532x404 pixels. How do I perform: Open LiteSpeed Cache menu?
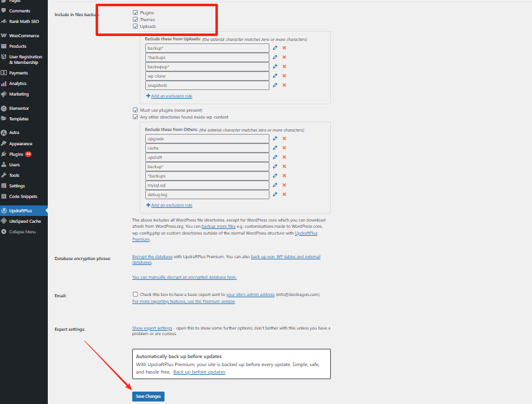[24, 221]
